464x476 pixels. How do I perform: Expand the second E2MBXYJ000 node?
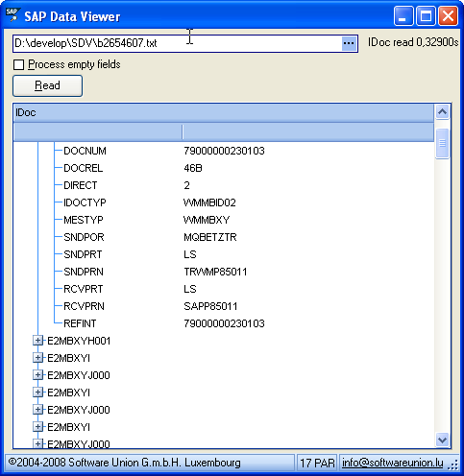[37, 410]
